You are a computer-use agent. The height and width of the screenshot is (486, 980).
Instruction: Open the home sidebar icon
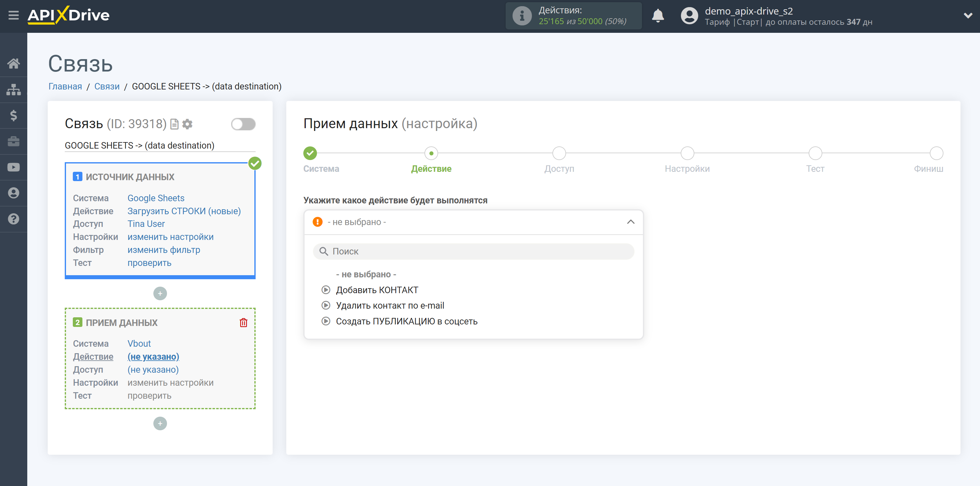click(x=14, y=63)
